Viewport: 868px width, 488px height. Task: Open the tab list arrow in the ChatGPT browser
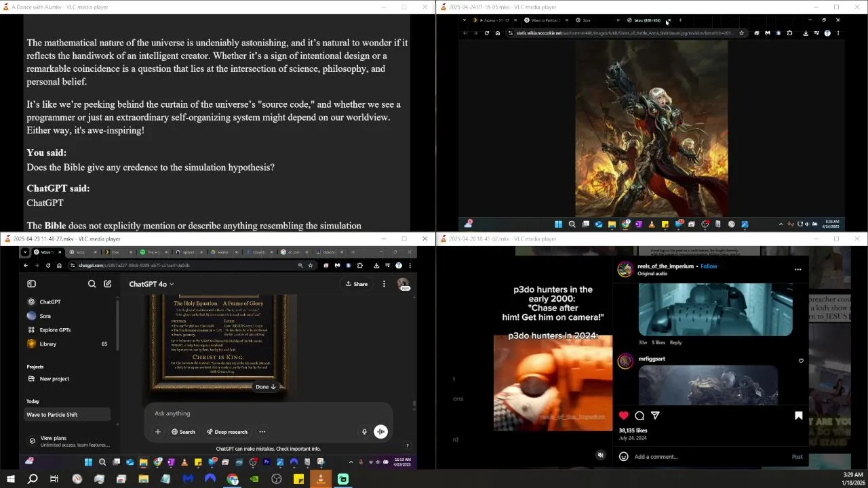[x=25, y=252]
